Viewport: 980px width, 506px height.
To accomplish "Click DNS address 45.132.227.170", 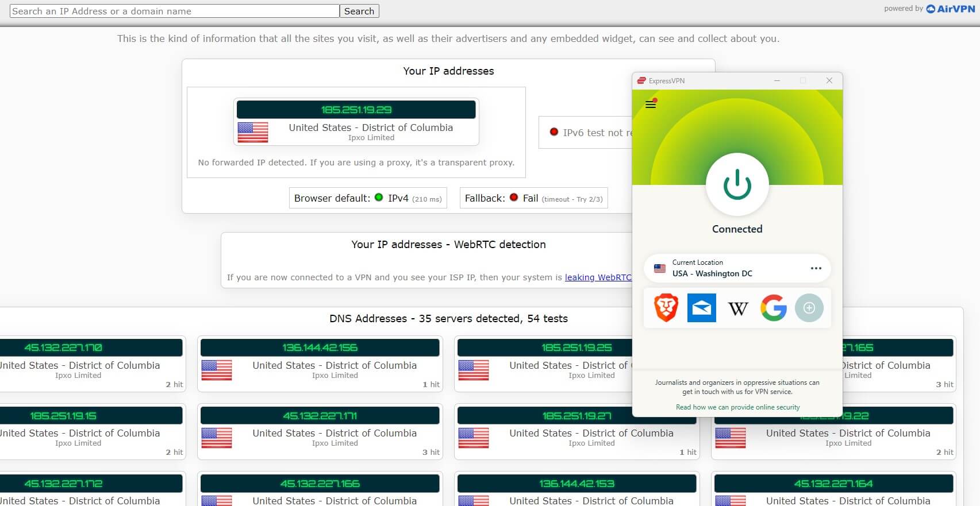I will click(x=63, y=347).
